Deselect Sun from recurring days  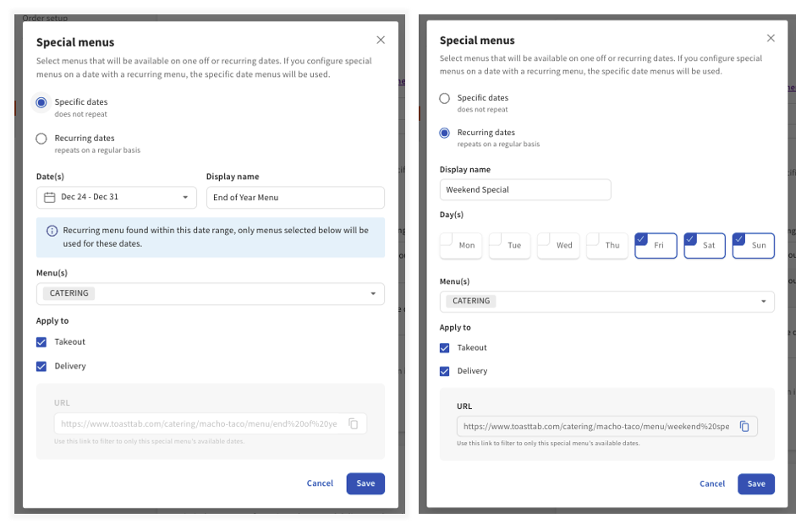pos(754,245)
